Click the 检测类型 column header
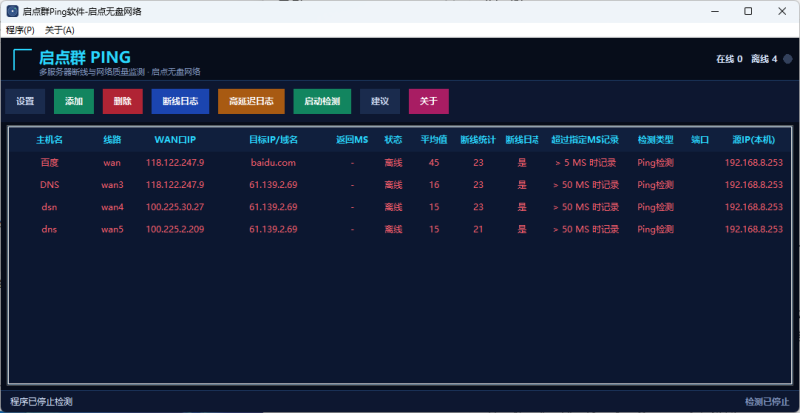 (655, 140)
